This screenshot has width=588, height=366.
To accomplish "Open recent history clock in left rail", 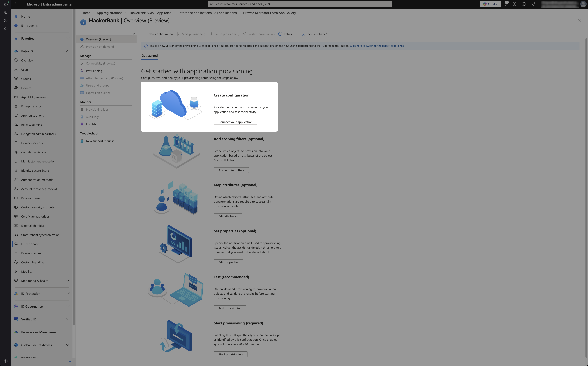I will pos(6,21).
